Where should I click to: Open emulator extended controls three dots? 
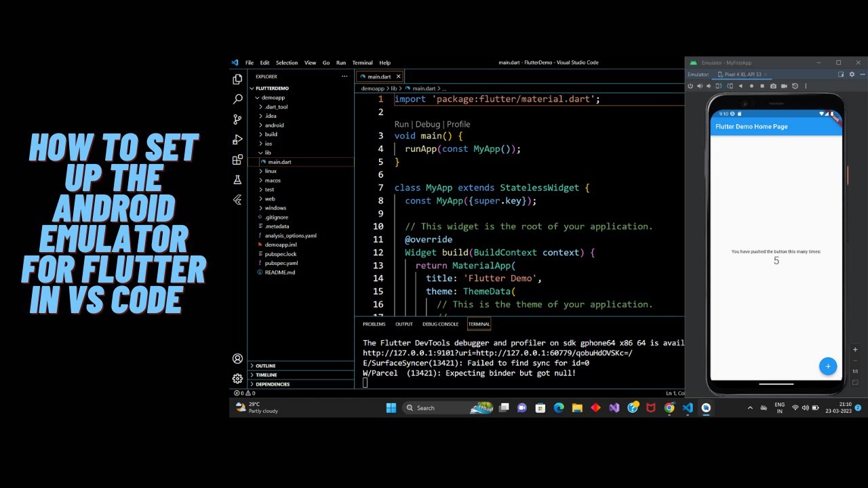806,86
